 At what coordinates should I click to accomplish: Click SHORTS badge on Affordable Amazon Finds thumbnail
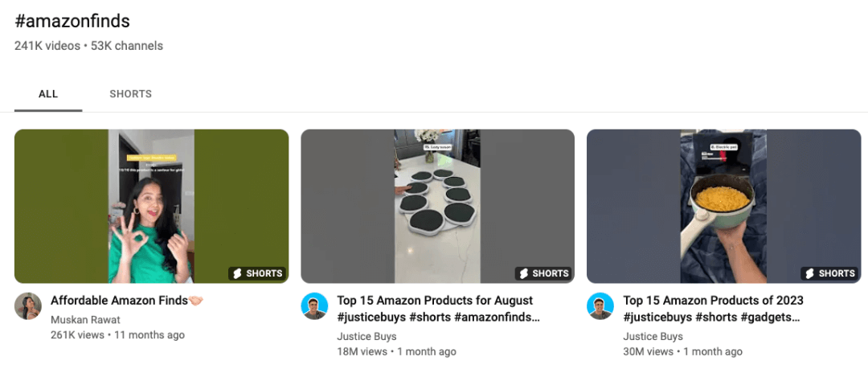click(x=257, y=273)
